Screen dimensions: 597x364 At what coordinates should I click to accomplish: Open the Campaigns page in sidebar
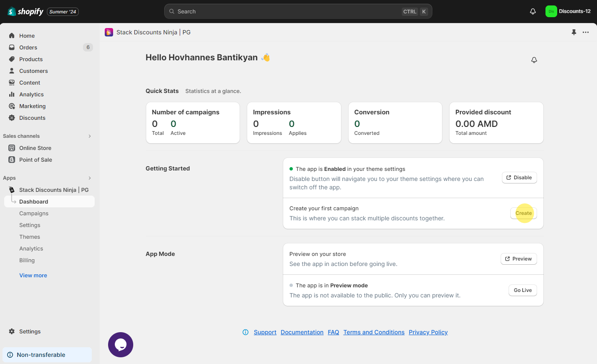(34, 213)
